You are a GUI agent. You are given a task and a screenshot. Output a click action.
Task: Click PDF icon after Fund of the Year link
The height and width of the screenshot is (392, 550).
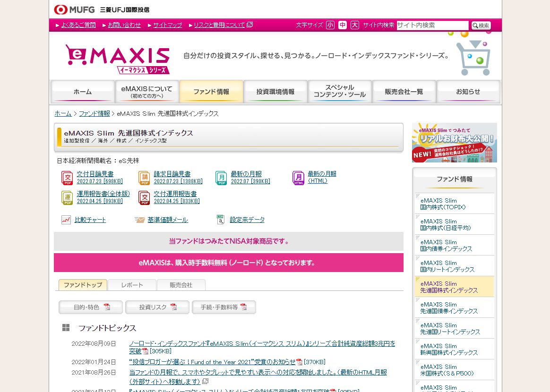(x=299, y=362)
